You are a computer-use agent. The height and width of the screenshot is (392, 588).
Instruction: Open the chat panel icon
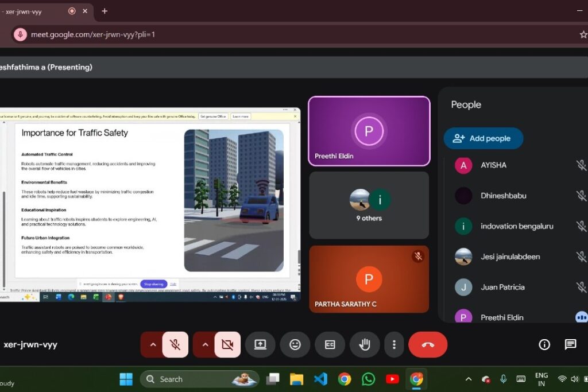point(570,344)
